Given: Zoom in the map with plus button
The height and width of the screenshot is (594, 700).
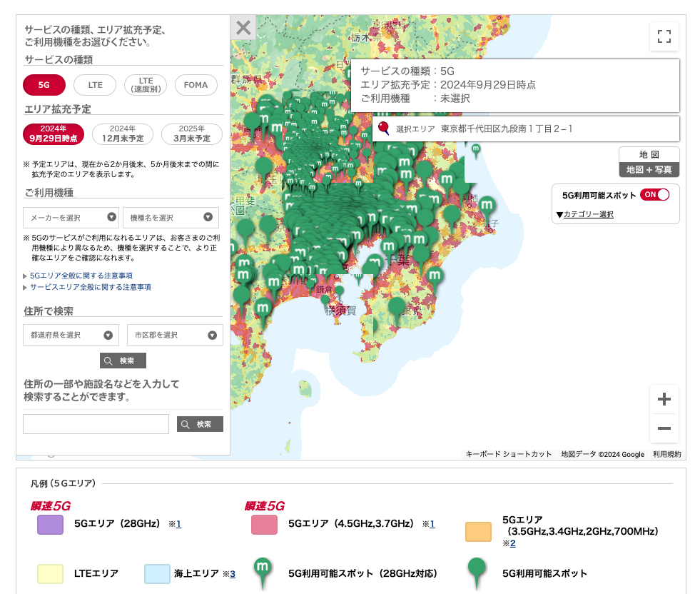Looking at the screenshot, I should (x=664, y=399).
